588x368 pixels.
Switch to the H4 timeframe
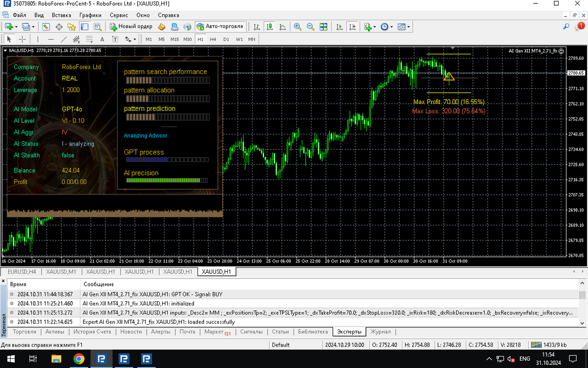tap(213, 39)
